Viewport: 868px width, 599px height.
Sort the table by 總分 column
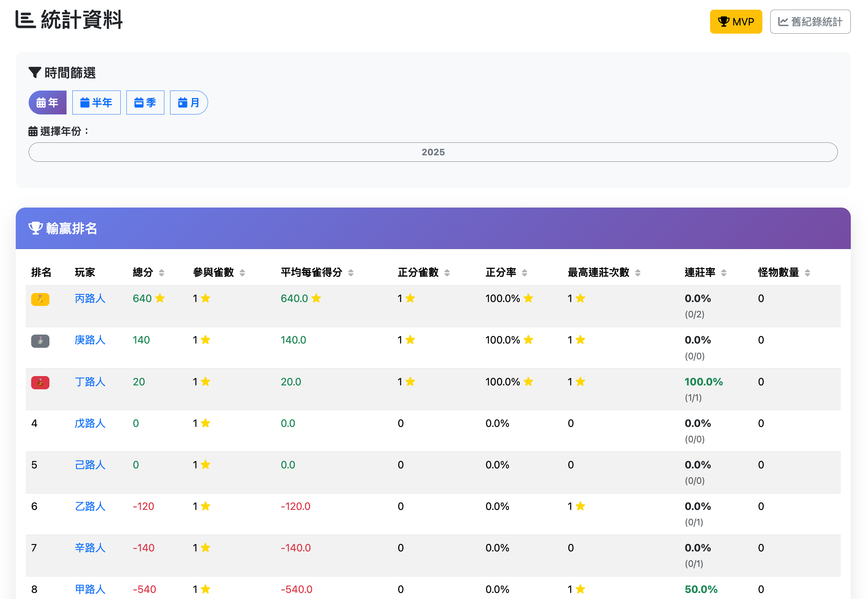(x=161, y=273)
